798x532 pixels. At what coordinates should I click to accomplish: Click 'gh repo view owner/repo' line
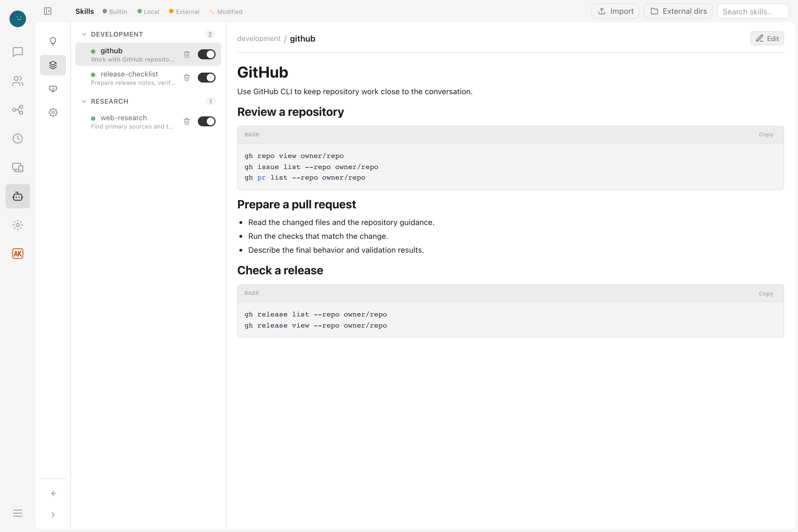294,156
